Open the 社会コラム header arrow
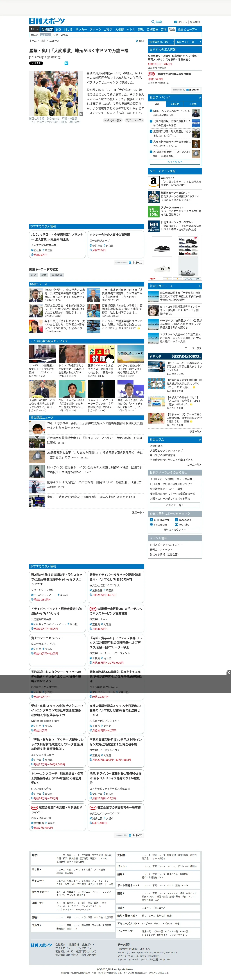Screen dimensions: 231x980 pos(200,439)
